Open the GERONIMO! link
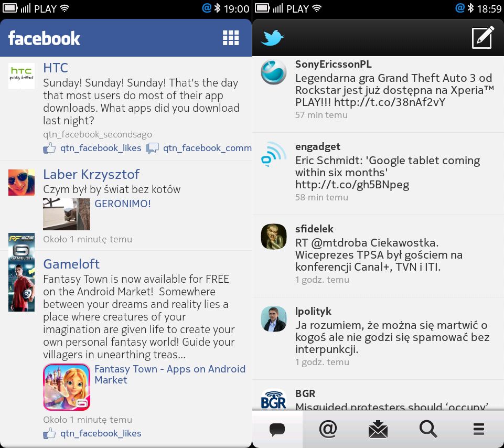Image resolution: width=504 pixels, height=448 pixels. click(x=123, y=204)
